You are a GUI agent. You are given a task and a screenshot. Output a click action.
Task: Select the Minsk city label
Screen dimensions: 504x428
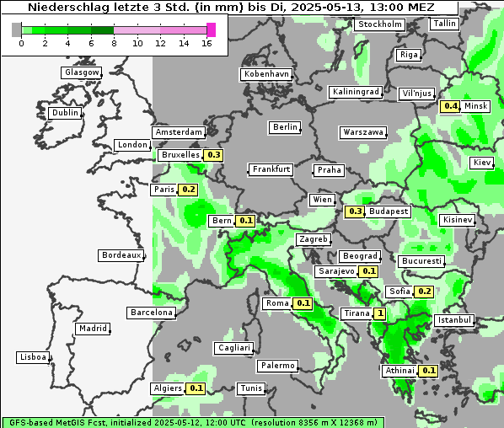475,106
